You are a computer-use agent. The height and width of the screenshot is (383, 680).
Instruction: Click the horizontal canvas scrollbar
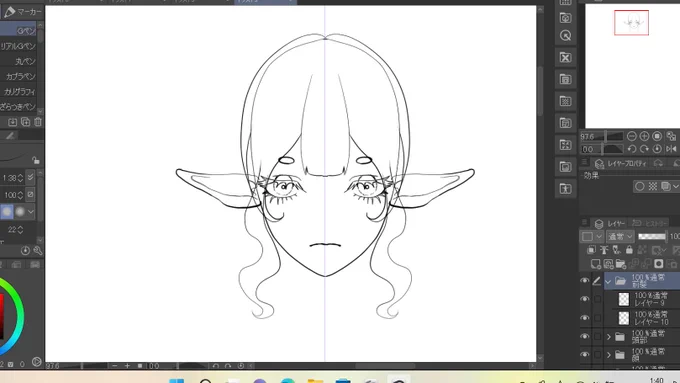point(385,366)
